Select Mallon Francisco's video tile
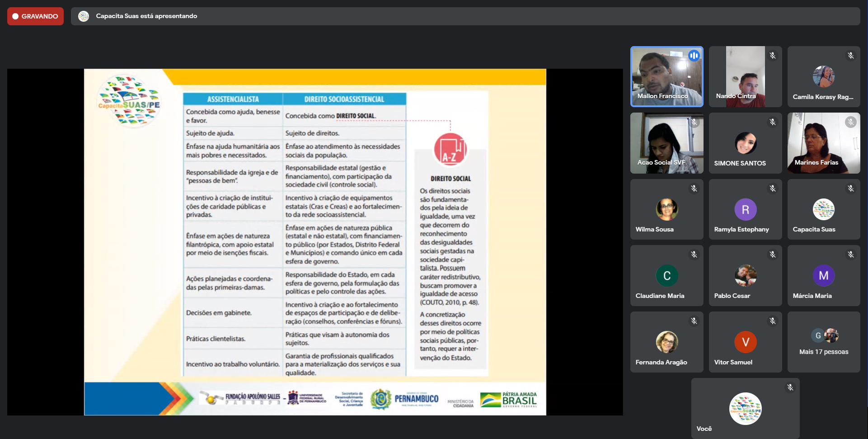The width and height of the screenshot is (868, 439). pyautogui.click(x=666, y=76)
